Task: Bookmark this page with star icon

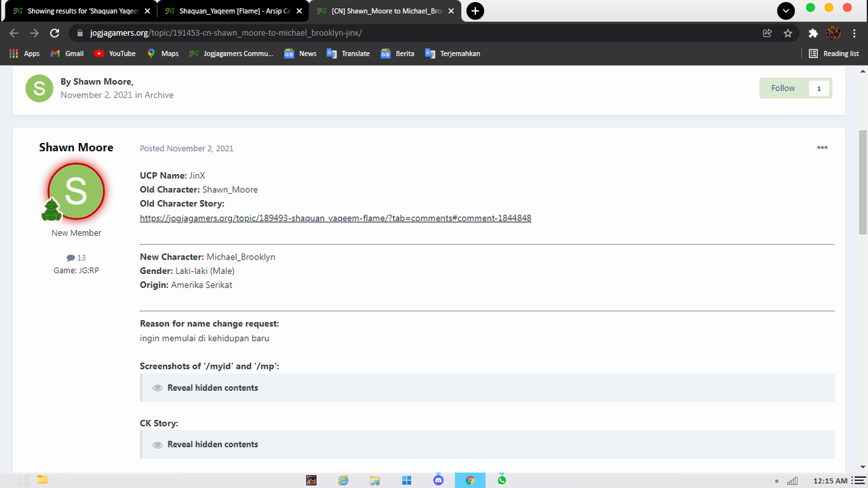Action: tap(788, 33)
